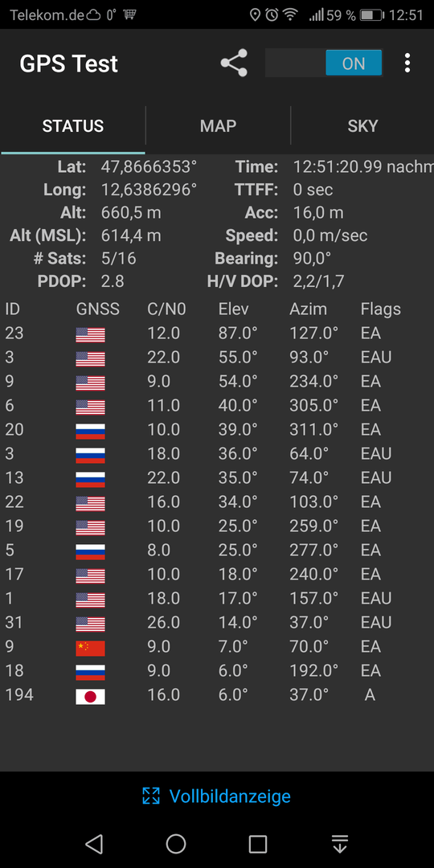Tap the Japanese flag for satellite 194
This screenshot has width=434, height=868.
[90, 696]
